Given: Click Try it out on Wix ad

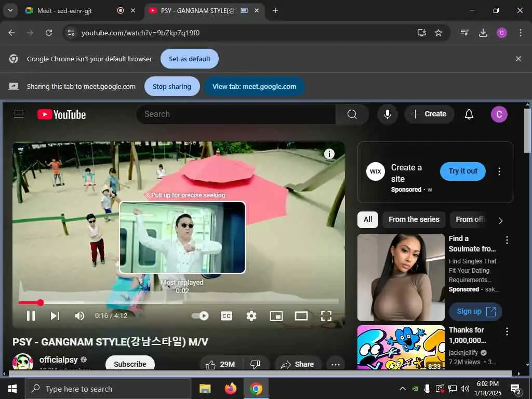Looking at the screenshot, I should point(462,171).
